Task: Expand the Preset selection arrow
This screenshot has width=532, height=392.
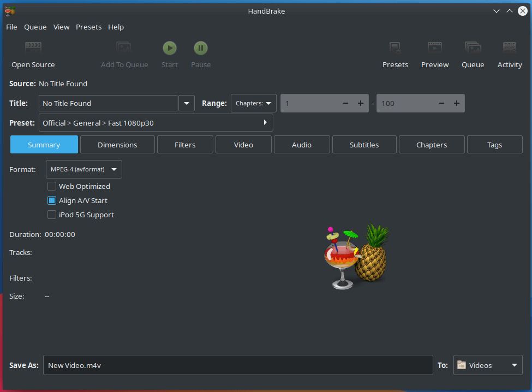Action: pos(265,122)
